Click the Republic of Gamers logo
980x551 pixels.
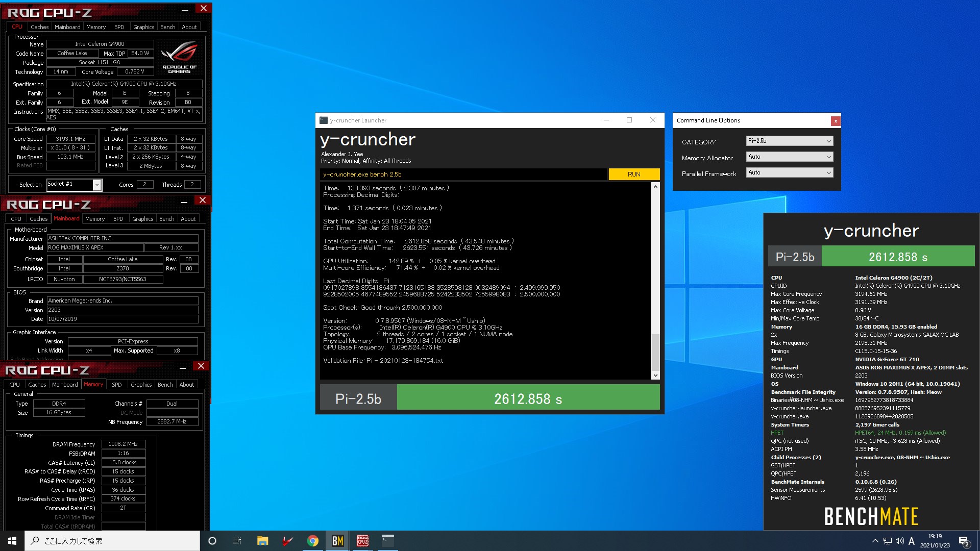(x=179, y=57)
